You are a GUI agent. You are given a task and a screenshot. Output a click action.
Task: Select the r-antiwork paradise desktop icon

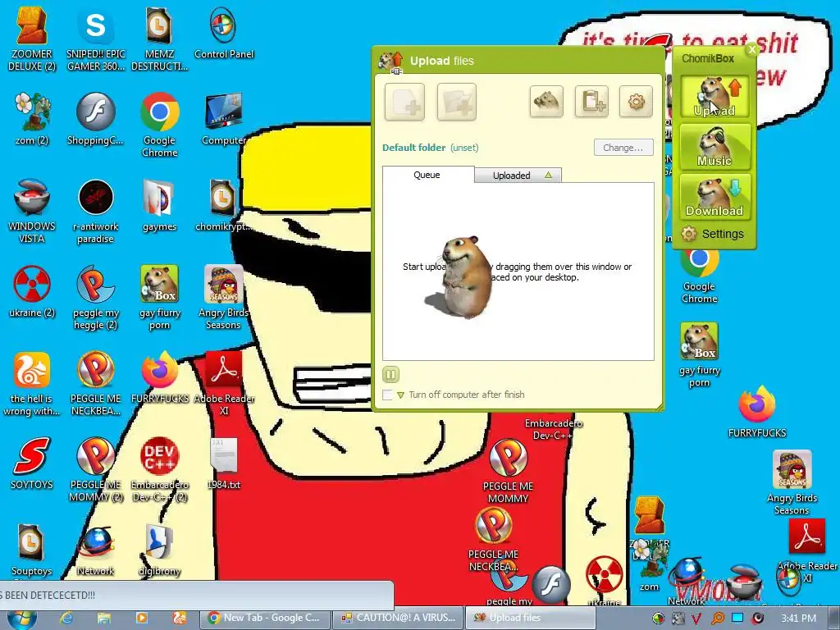point(95,212)
